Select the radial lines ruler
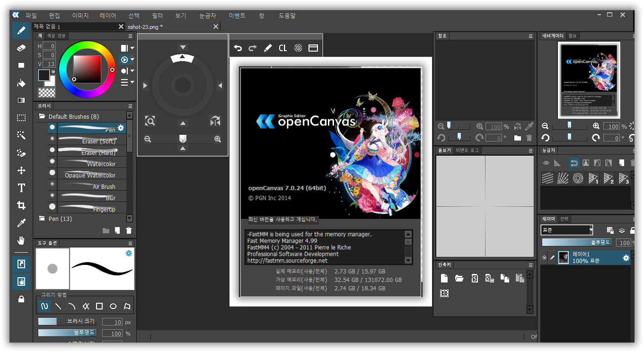This screenshot has height=352, width=644. point(563,178)
